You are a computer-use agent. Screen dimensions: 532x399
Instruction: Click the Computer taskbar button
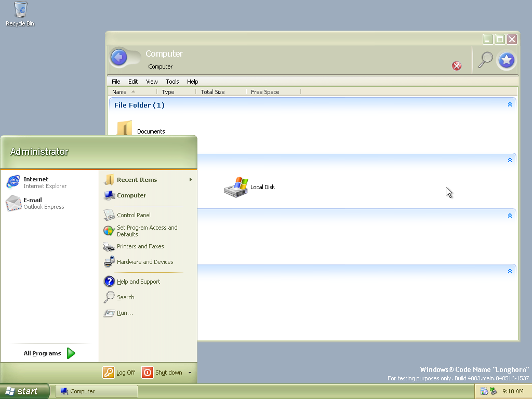pos(96,391)
